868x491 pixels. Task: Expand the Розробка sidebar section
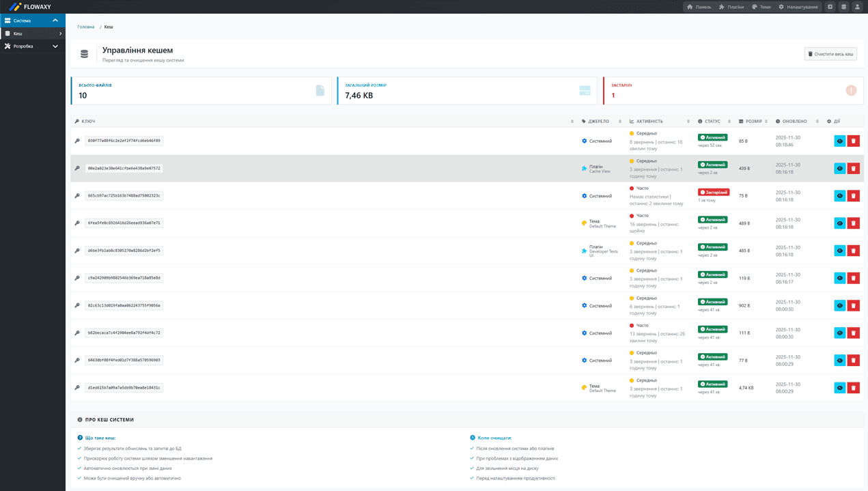coord(55,46)
